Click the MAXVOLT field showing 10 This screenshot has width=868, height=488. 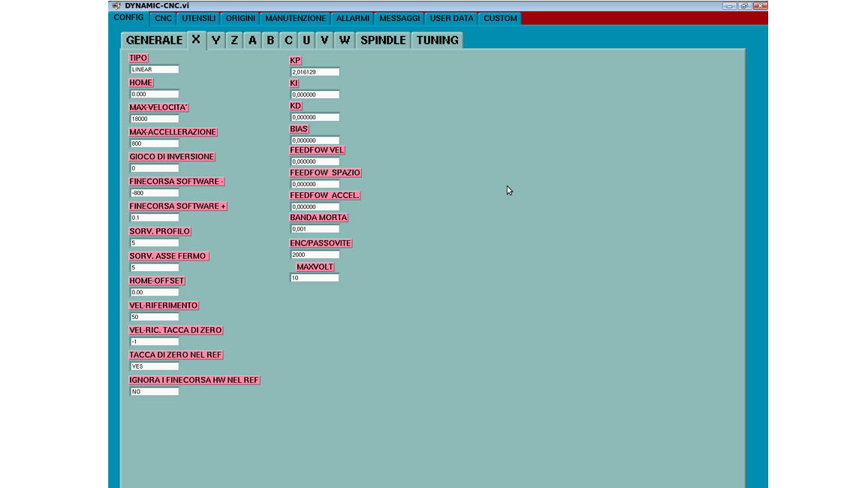tap(315, 279)
